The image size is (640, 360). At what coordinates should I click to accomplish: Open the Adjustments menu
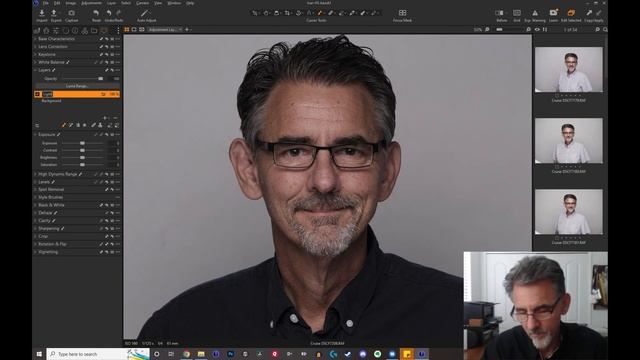tap(91, 3)
